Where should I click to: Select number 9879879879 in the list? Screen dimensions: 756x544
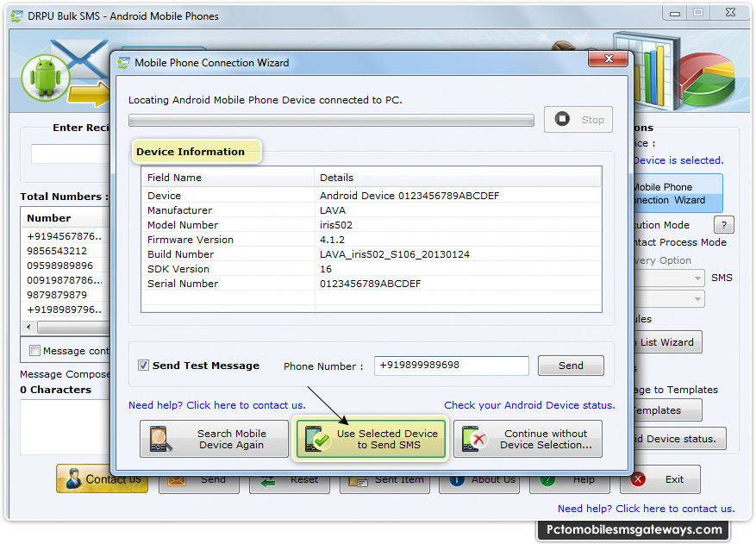click(57, 295)
